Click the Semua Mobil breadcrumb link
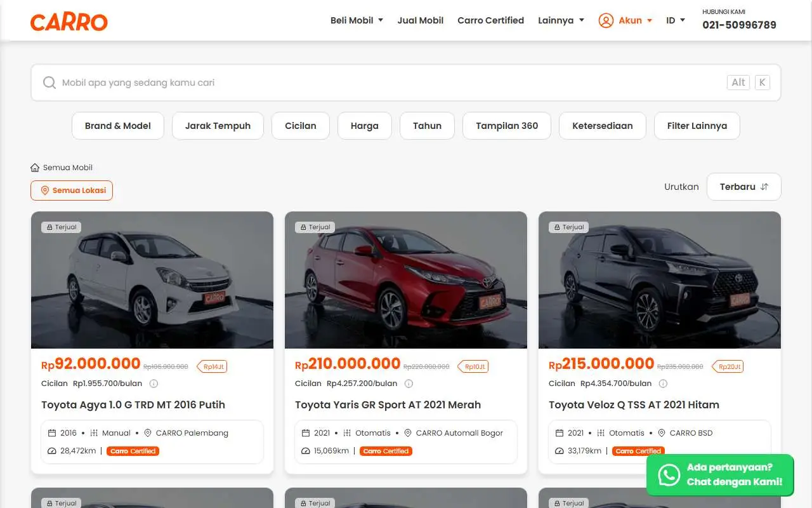This screenshot has height=508, width=812. [68, 168]
